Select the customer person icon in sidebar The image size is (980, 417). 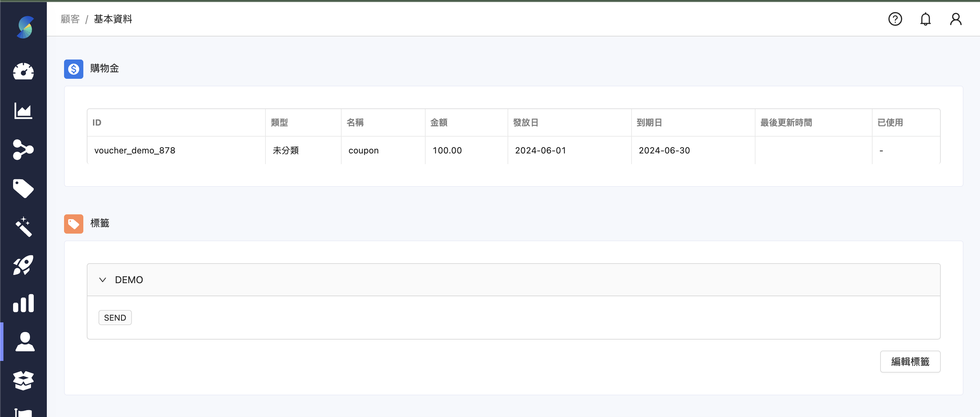25,341
